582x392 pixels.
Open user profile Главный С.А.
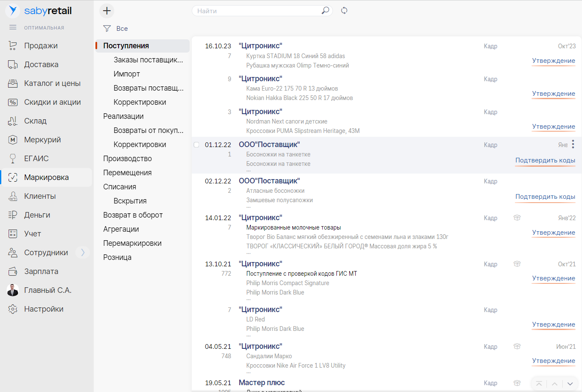coord(48,290)
